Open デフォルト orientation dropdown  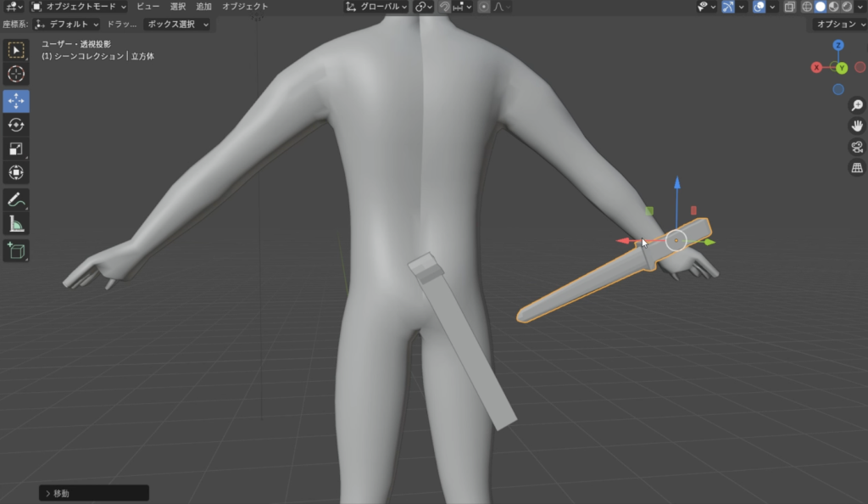(x=66, y=24)
